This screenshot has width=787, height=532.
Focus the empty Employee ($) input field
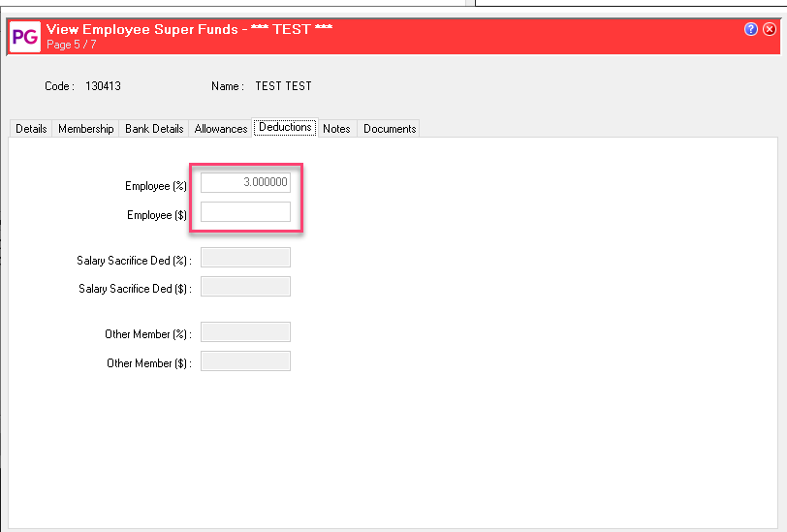[x=245, y=212]
